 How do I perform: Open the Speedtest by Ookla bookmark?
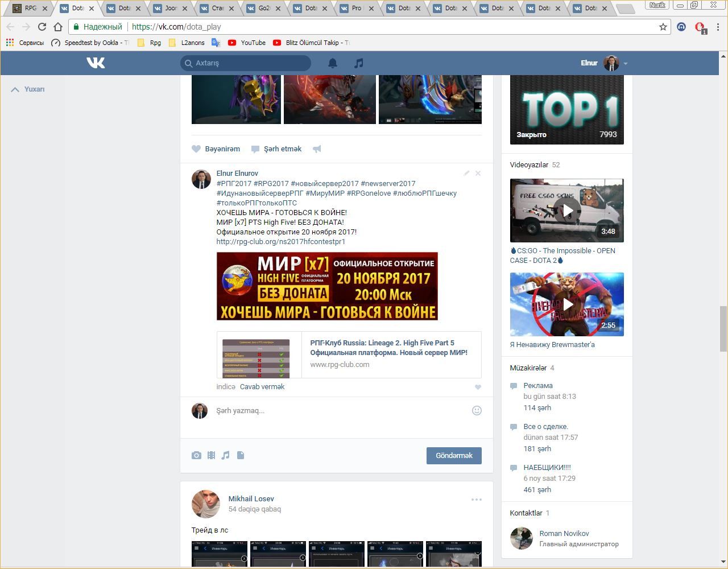(x=90, y=43)
